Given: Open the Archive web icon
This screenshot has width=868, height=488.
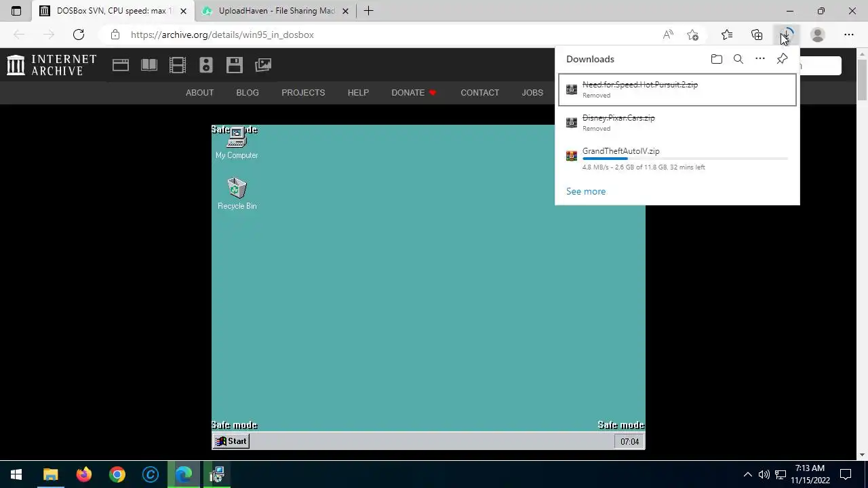Looking at the screenshot, I should coord(121,65).
